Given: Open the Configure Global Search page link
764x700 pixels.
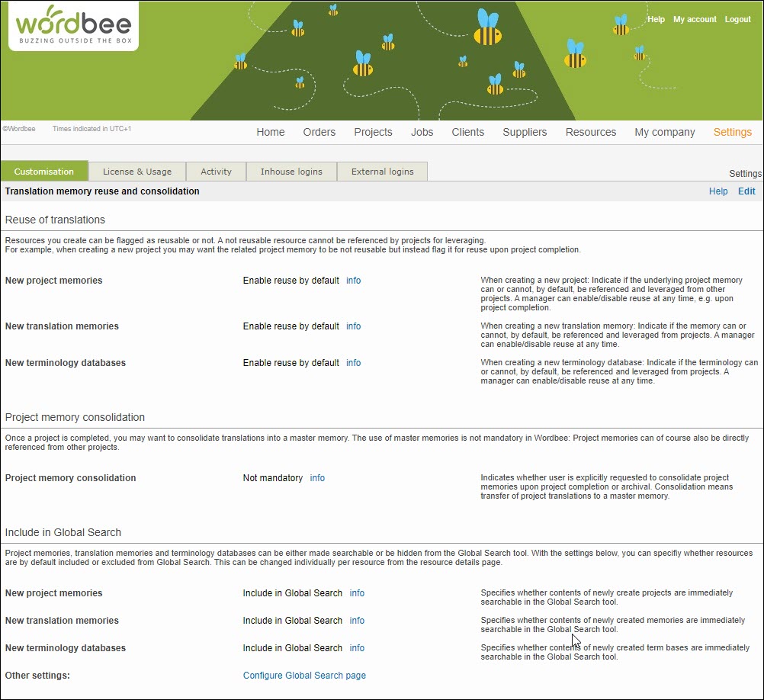Looking at the screenshot, I should pos(304,676).
